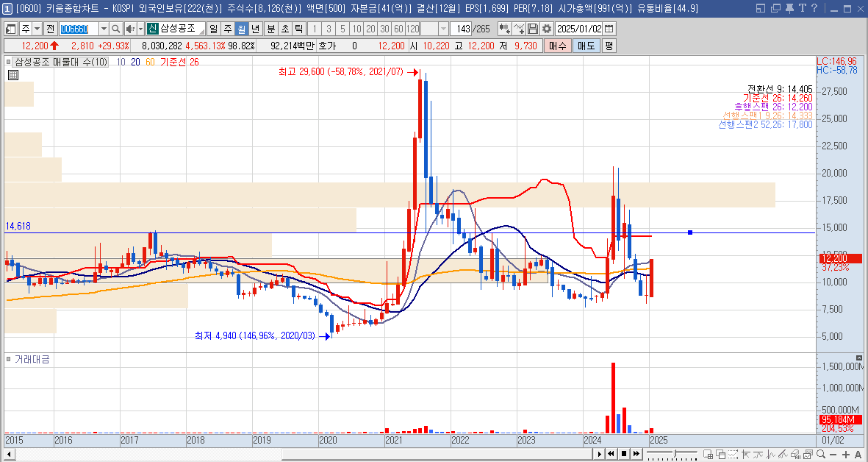Click the candle count field 143
The height and width of the screenshot is (462, 868).
point(461,29)
